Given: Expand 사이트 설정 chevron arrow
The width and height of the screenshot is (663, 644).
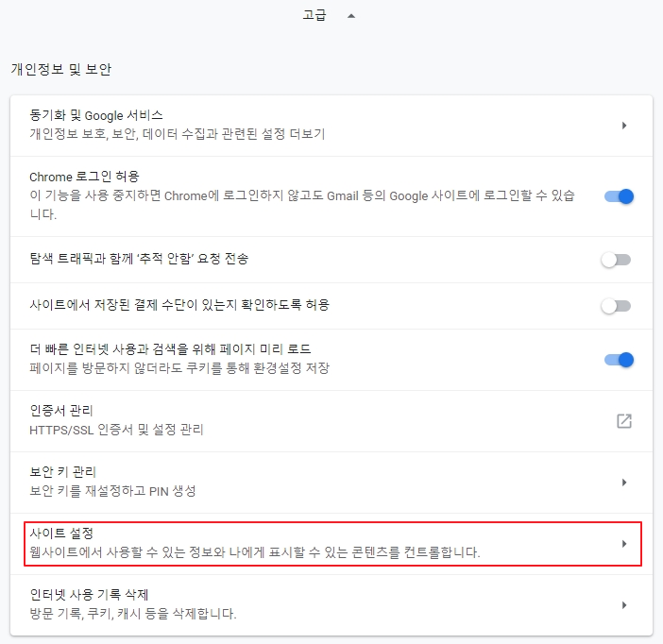Looking at the screenshot, I should pos(624,544).
